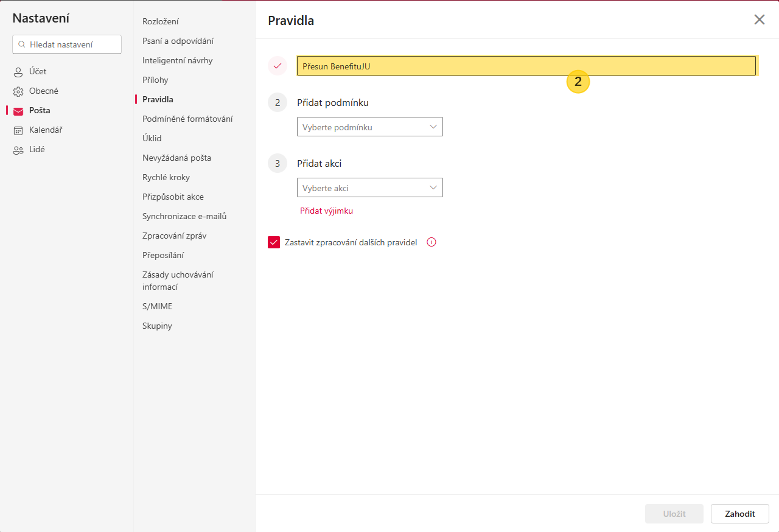The height and width of the screenshot is (532, 779).
Task: Close the Pravidla settings dialog
Action: (760, 19)
